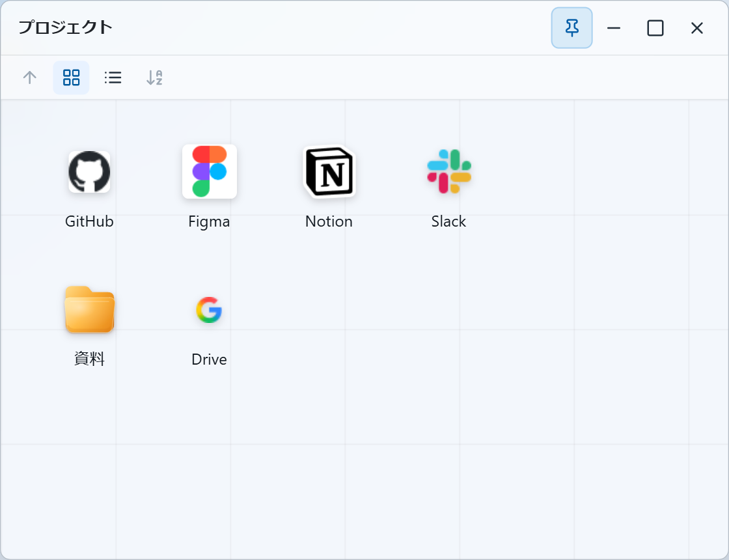Launch the Notion icon
The image size is (729, 560).
(329, 172)
